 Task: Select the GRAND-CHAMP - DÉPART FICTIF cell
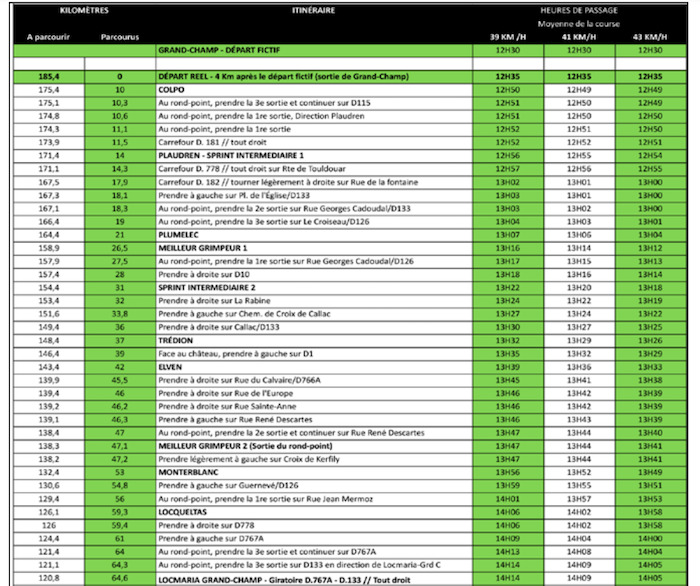coord(314,50)
